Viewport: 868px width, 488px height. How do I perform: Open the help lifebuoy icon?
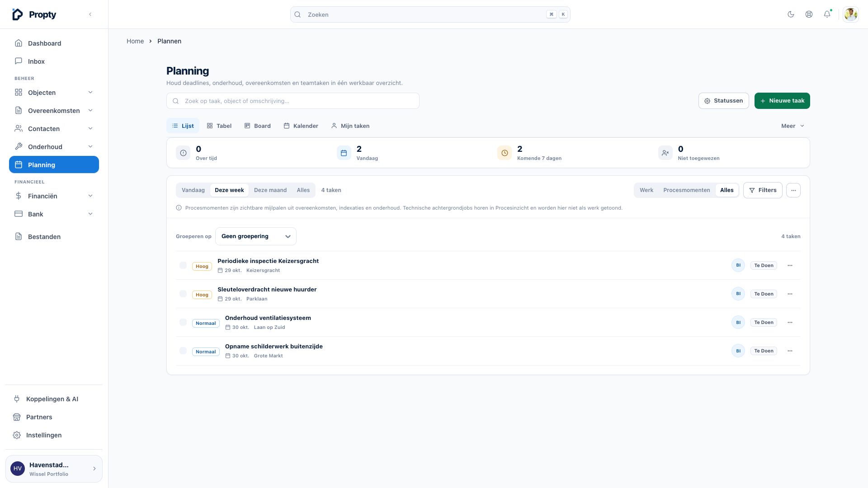[809, 14]
